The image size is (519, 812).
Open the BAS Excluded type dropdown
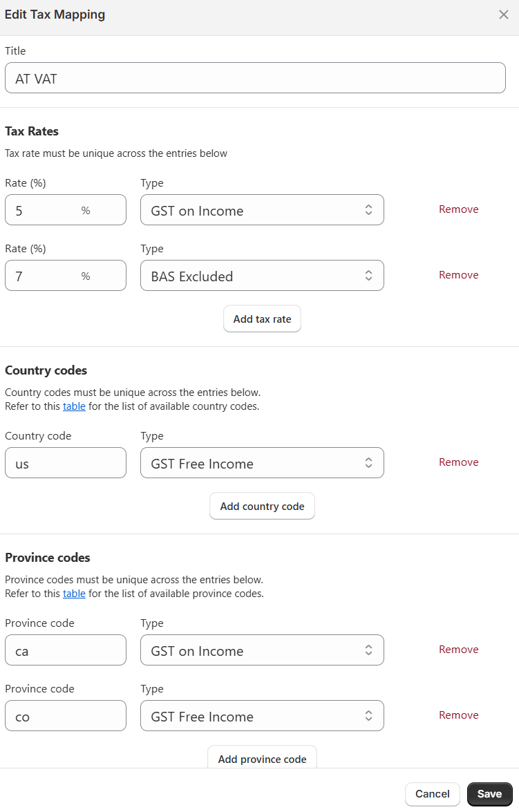point(262,276)
